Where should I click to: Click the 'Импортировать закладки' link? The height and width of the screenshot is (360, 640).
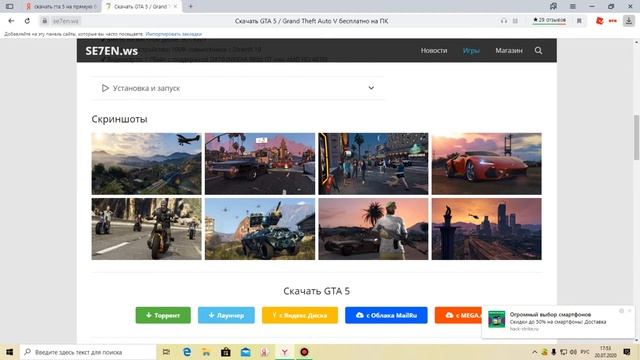pyautogui.click(x=173, y=34)
